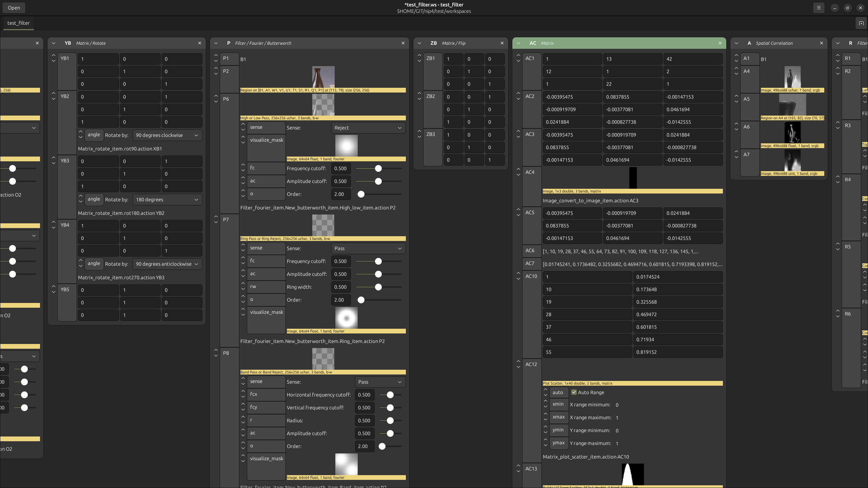Close the YB Matrix/Rotate column
Screen dimensions: 868x488
(x=200, y=43)
